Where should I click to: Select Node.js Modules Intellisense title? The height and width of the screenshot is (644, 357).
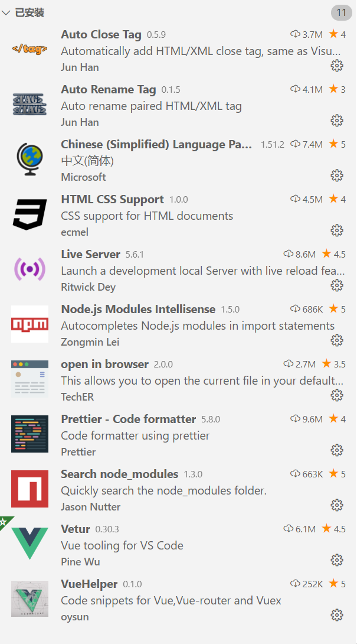click(x=138, y=309)
